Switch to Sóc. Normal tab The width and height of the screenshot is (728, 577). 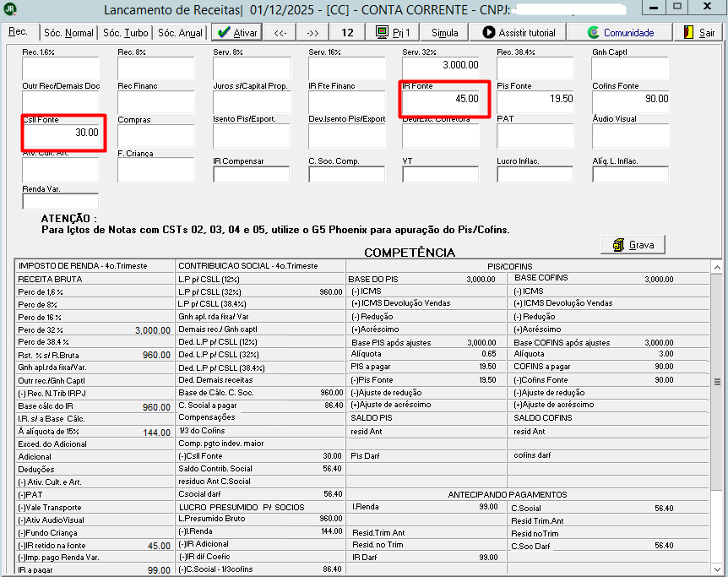pyautogui.click(x=68, y=32)
